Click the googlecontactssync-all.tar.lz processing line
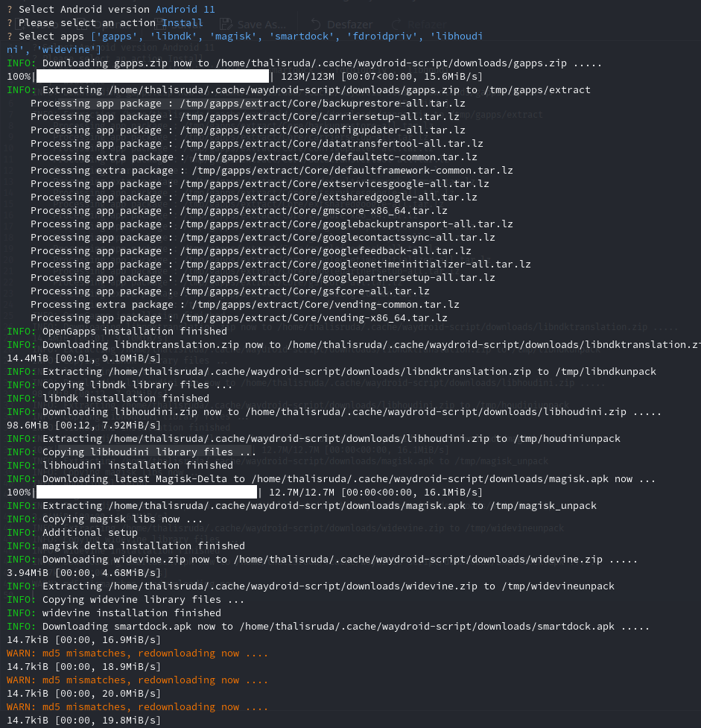The height and width of the screenshot is (728, 701). pyautogui.click(x=263, y=238)
